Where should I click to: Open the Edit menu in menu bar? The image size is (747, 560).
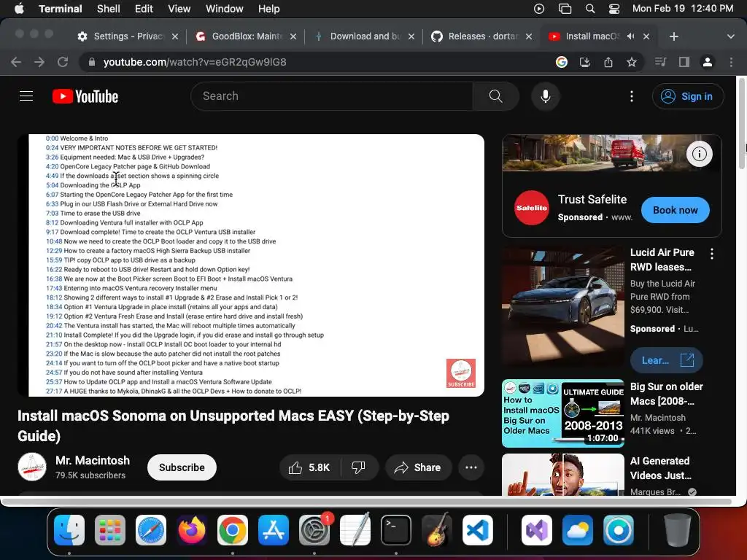(x=144, y=9)
